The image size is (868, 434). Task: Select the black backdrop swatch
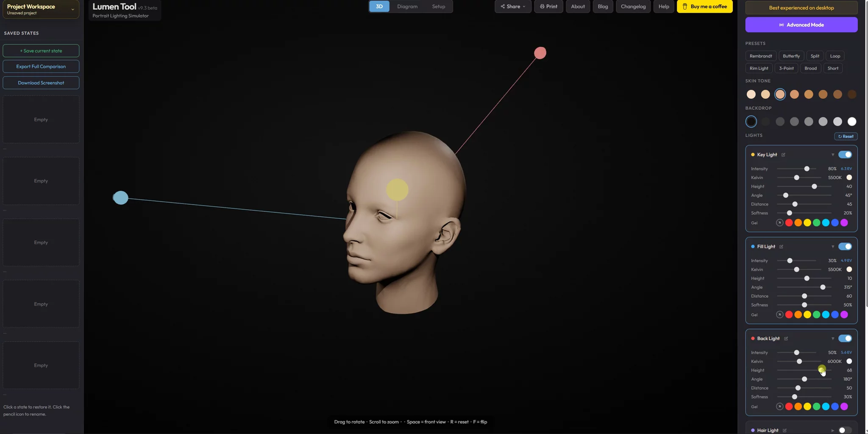(751, 122)
